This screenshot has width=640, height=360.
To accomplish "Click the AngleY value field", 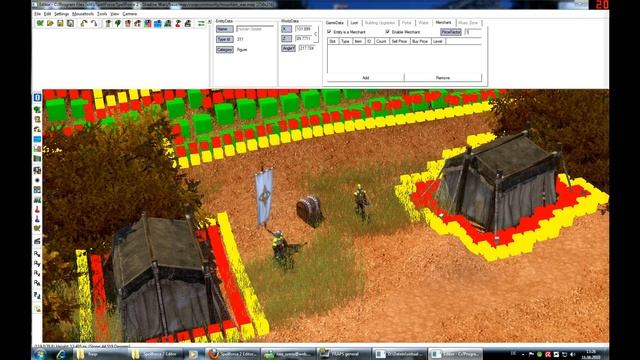I will [307, 48].
